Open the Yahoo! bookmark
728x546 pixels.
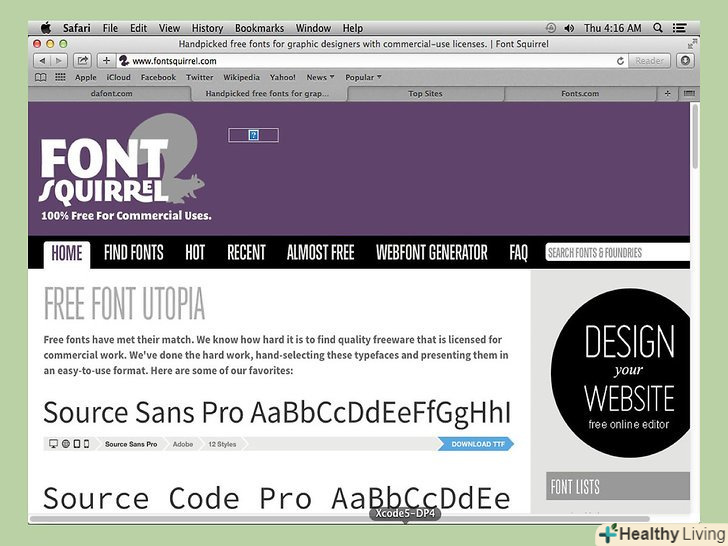coord(283,78)
